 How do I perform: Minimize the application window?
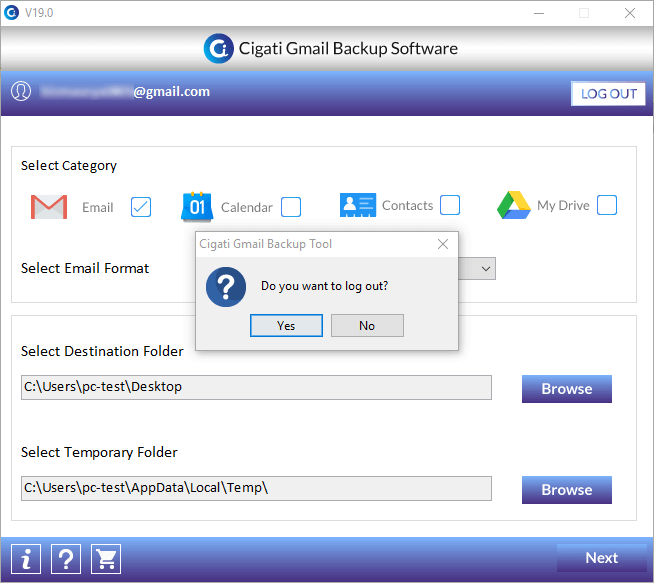pyautogui.click(x=539, y=13)
